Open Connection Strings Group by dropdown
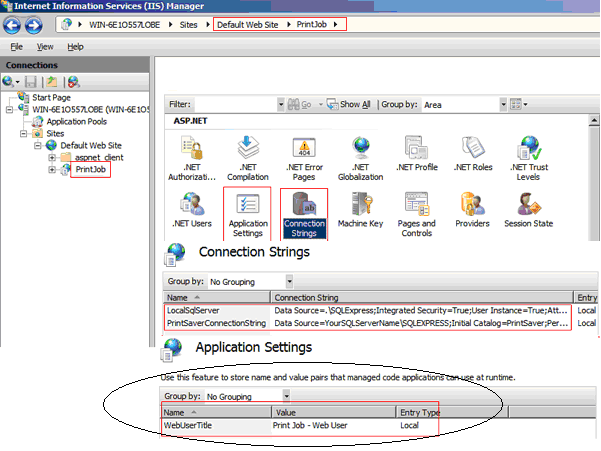 click(289, 282)
